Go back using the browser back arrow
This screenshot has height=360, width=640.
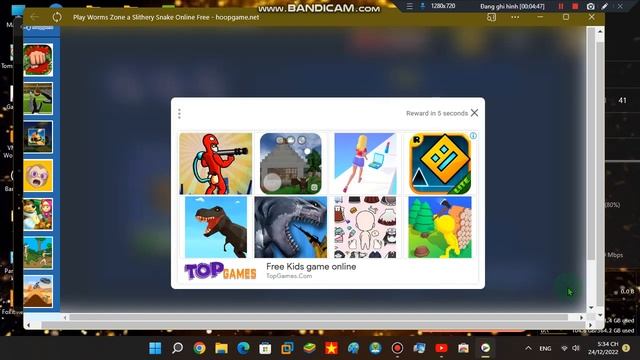pos(34,17)
